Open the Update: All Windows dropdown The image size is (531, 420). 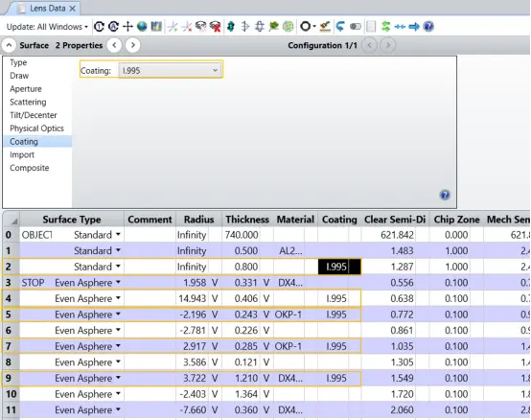click(x=47, y=27)
